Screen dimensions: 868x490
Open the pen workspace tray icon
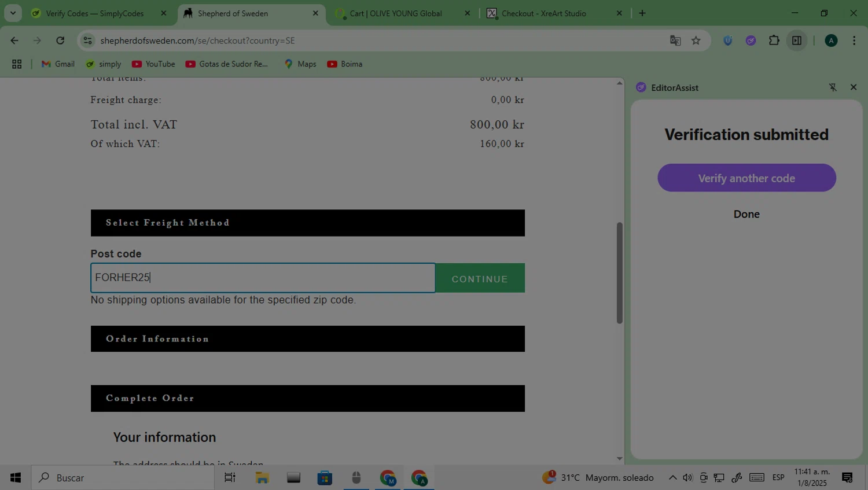coord(737,477)
